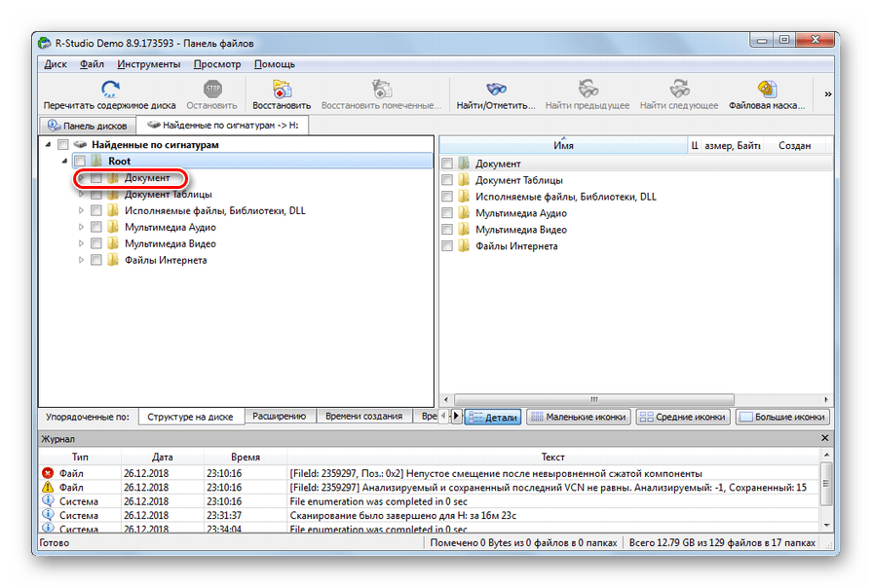Click the Создан column header
Screen dimensions: 872x588
click(794, 146)
